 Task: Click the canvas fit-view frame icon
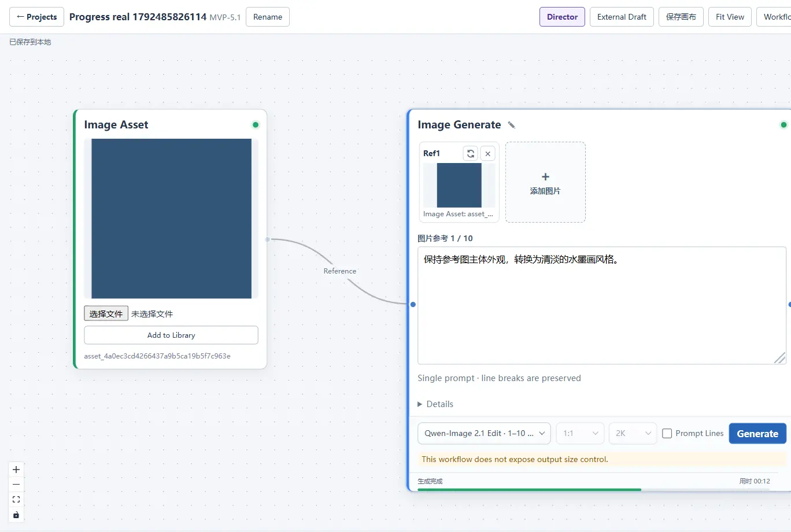[x=16, y=500]
